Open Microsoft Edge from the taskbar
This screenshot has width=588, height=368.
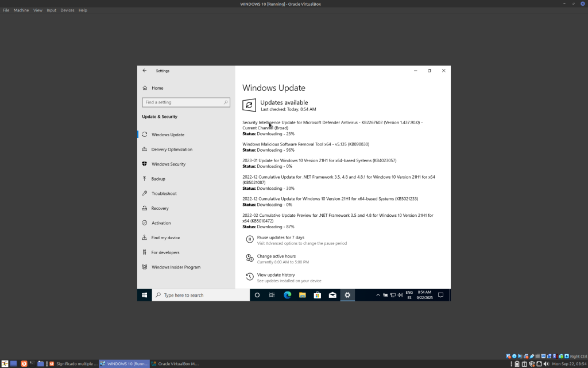pyautogui.click(x=288, y=295)
